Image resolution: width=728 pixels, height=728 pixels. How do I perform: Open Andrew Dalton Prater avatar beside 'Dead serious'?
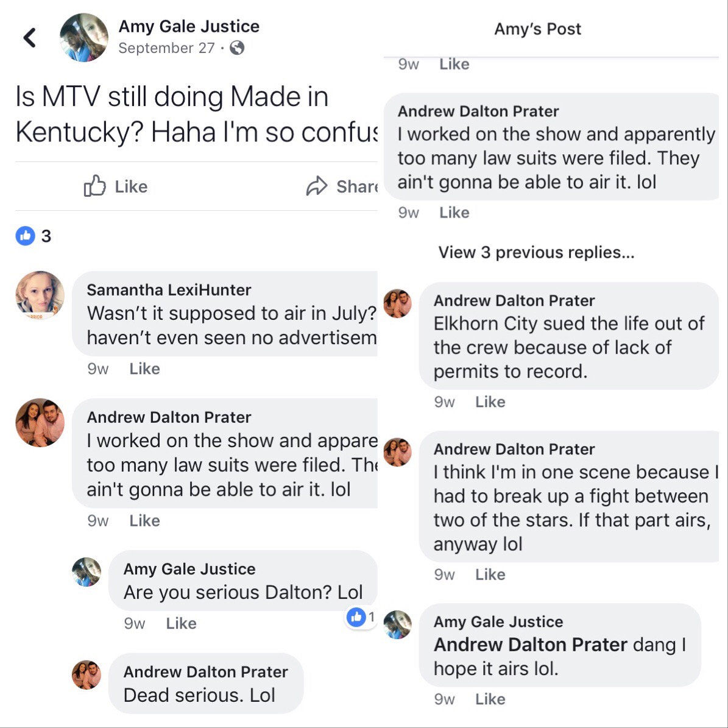(87, 674)
